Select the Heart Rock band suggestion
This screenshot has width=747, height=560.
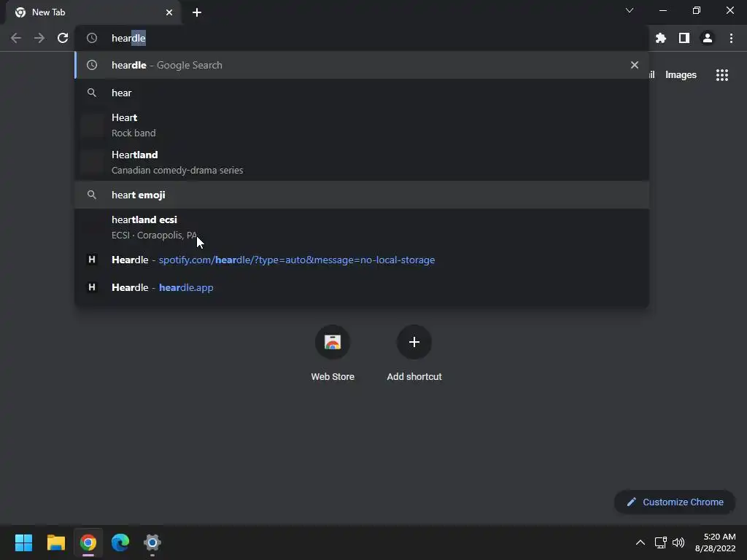[x=362, y=125]
